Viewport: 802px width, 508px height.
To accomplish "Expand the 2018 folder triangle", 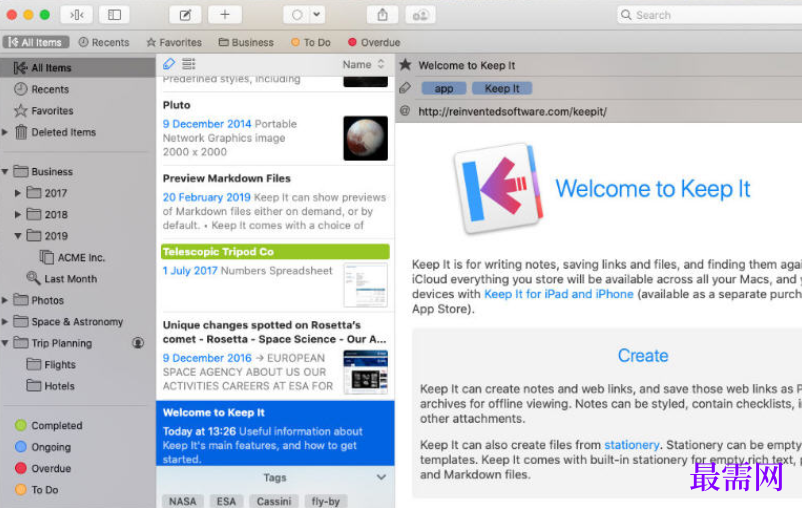I will (17, 214).
